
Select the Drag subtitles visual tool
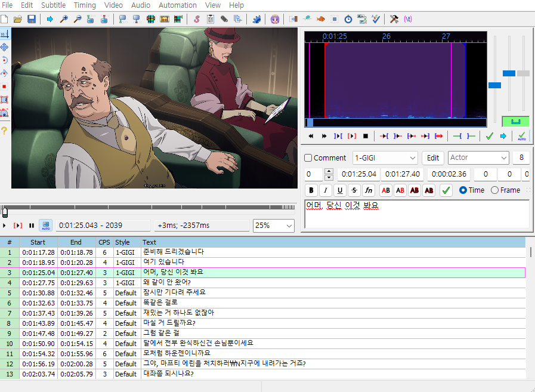(4, 47)
